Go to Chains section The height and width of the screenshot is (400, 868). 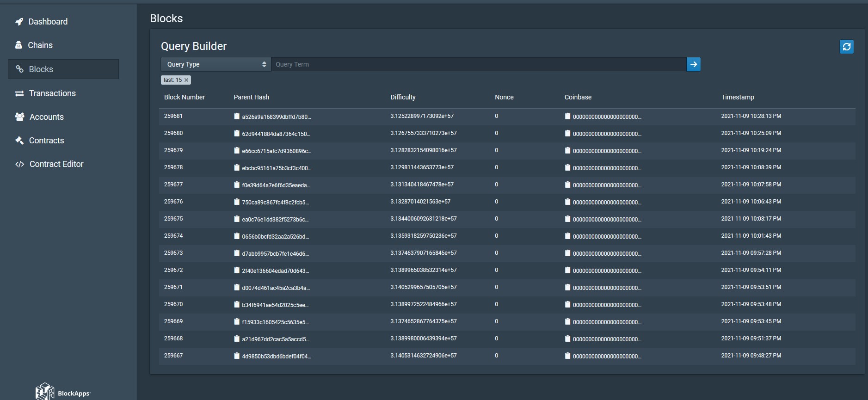click(x=40, y=45)
